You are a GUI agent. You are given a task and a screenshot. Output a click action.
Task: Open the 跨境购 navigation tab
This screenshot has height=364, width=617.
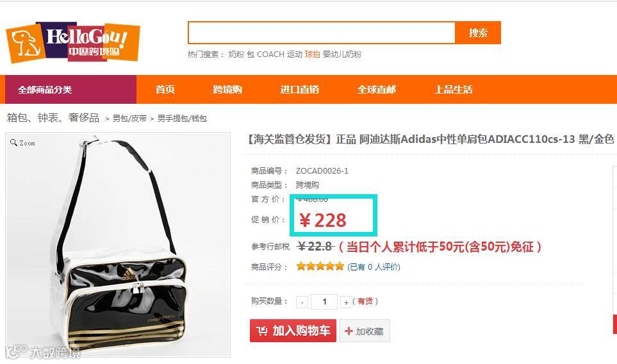[227, 89]
